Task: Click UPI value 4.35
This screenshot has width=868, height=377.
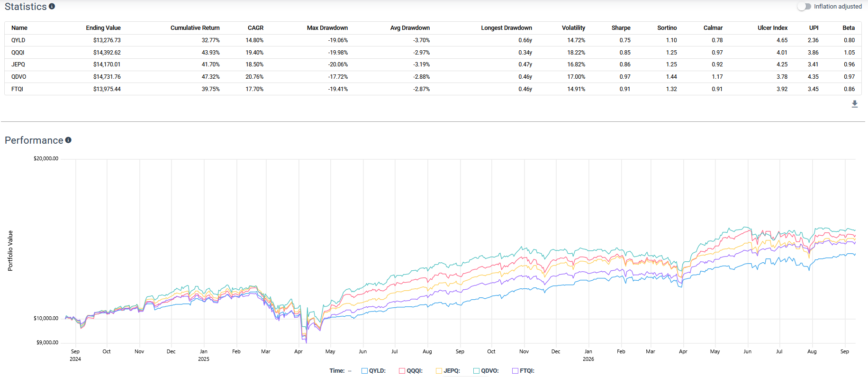Action: tap(814, 77)
